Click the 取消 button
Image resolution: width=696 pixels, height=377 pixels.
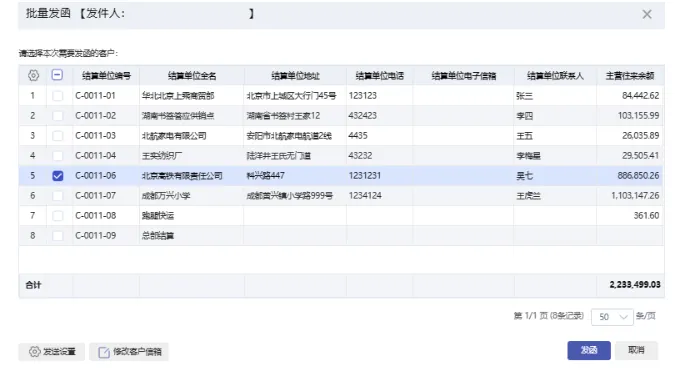pyautogui.click(x=636, y=350)
